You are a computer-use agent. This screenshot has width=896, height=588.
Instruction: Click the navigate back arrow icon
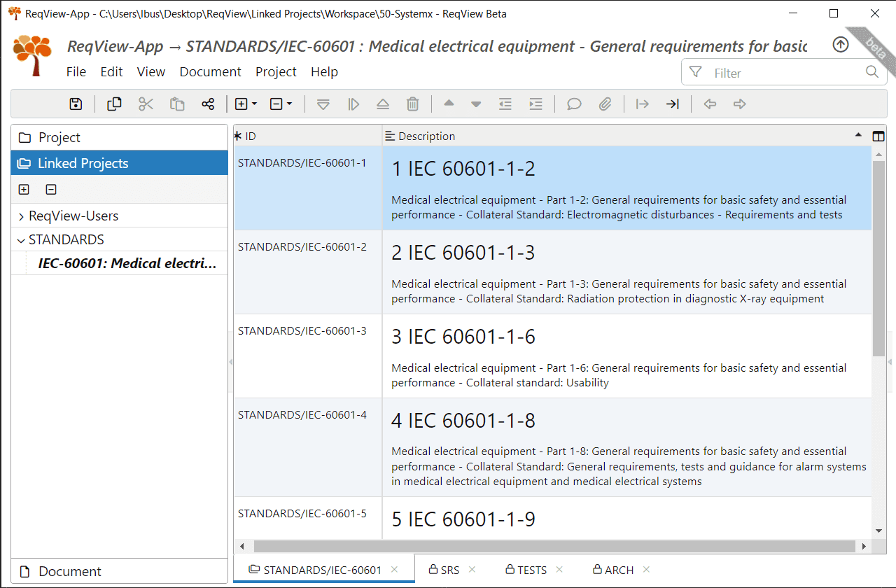[x=710, y=104]
